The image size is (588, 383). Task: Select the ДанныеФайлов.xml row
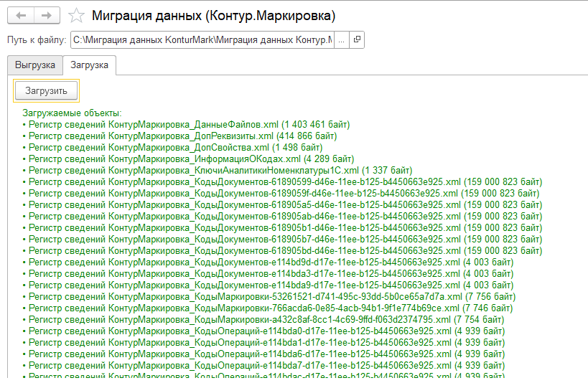point(186,124)
